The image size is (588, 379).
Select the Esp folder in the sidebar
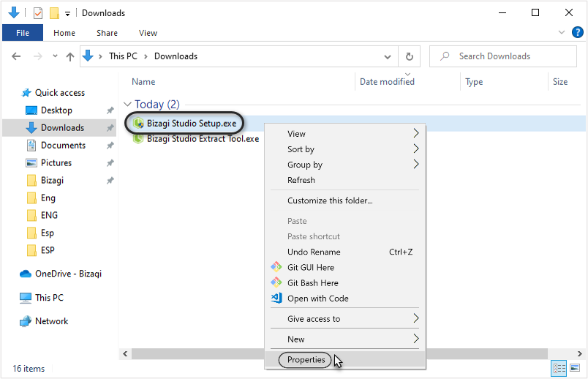48,233
